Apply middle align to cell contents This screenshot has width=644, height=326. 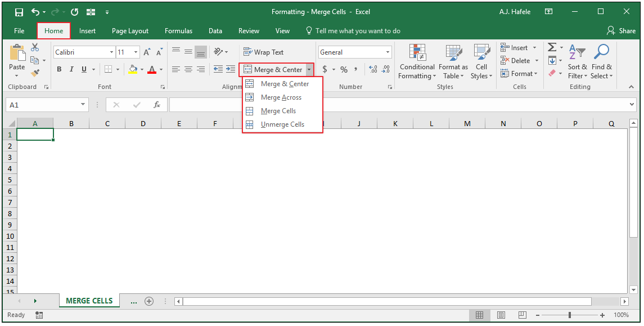188,52
